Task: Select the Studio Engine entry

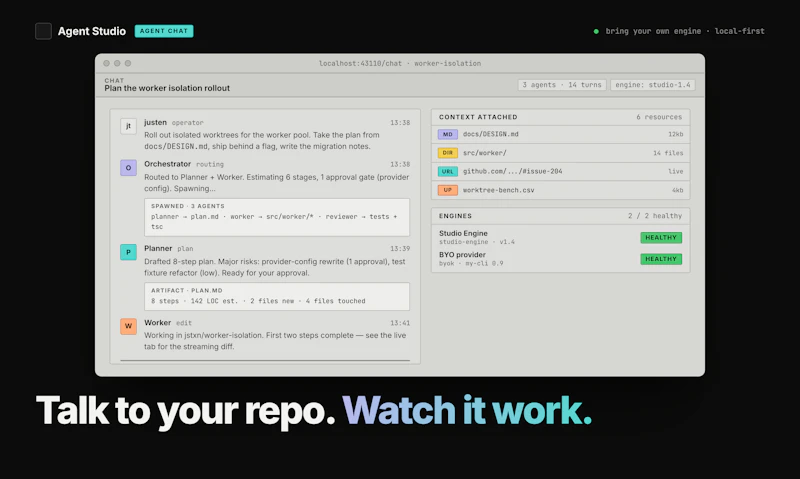Action: click(x=560, y=237)
